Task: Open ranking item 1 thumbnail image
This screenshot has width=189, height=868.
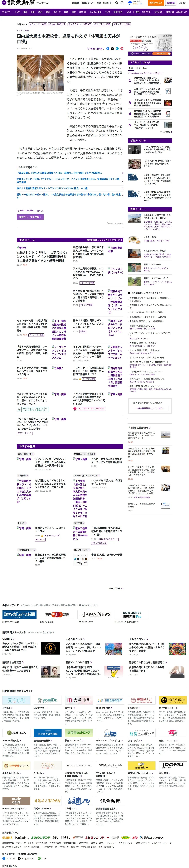Action: pyautogui.click(x=168, y=80)
